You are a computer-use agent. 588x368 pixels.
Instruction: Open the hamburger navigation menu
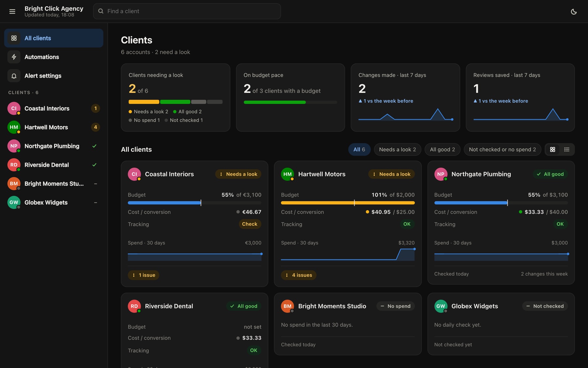coord(12,11)
